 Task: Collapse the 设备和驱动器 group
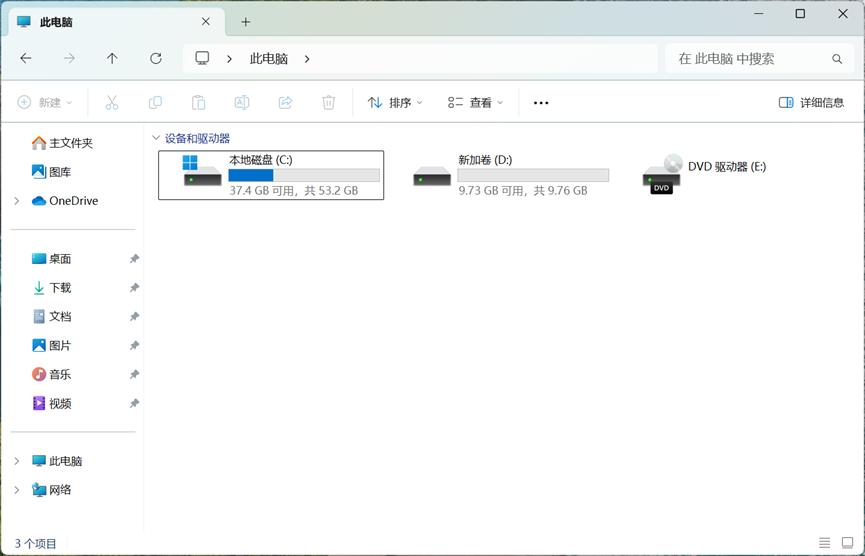pyautogui.click(x=155, y=139)
